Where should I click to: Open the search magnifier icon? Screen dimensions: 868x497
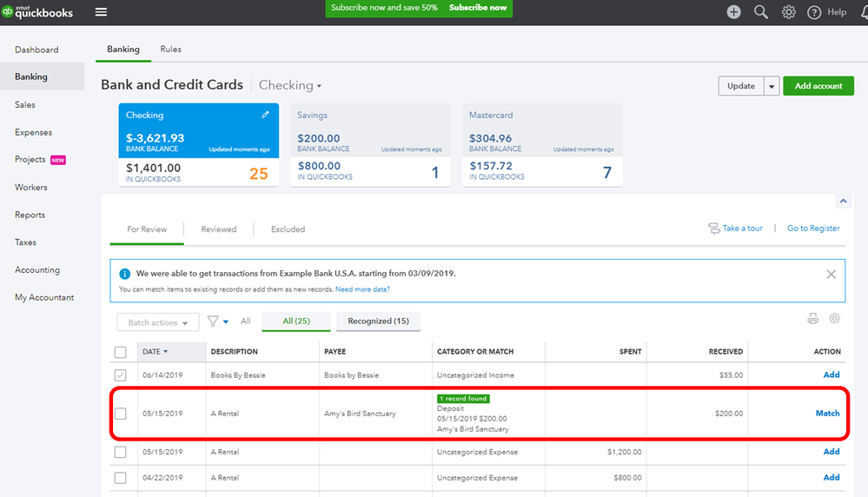(x=761, y=11)
